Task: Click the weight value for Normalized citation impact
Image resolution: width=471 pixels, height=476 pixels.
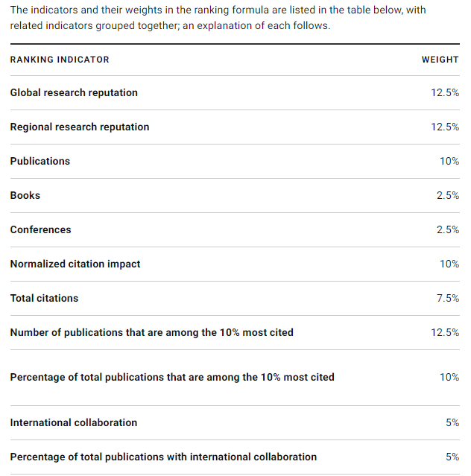Action: tap(449, 264)
